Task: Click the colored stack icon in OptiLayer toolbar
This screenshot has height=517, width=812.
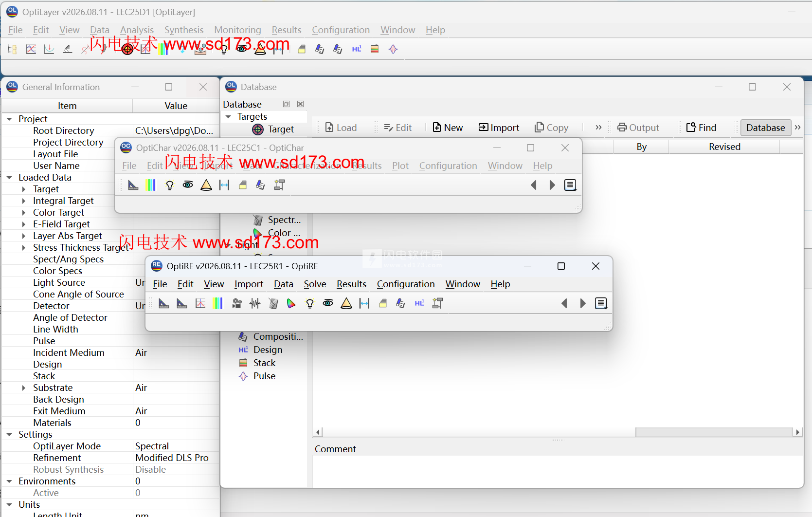Action: coord(375,49)
